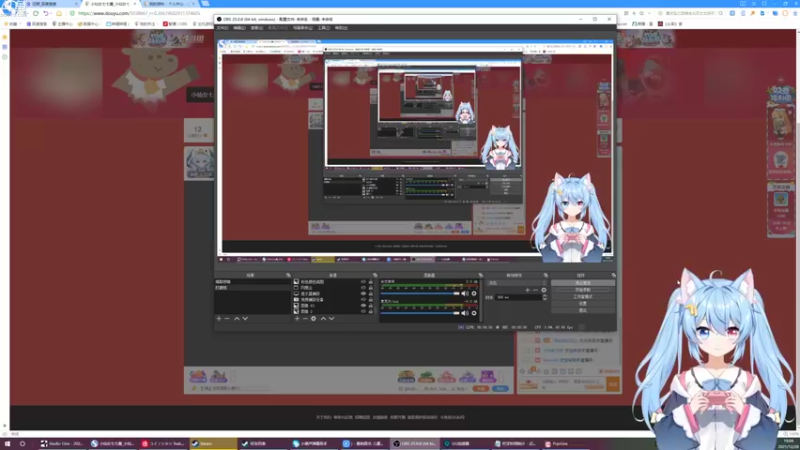Add a new source in Sources panel
The width and height of the screenshot is (800, 450).
(x=297, y=318)
